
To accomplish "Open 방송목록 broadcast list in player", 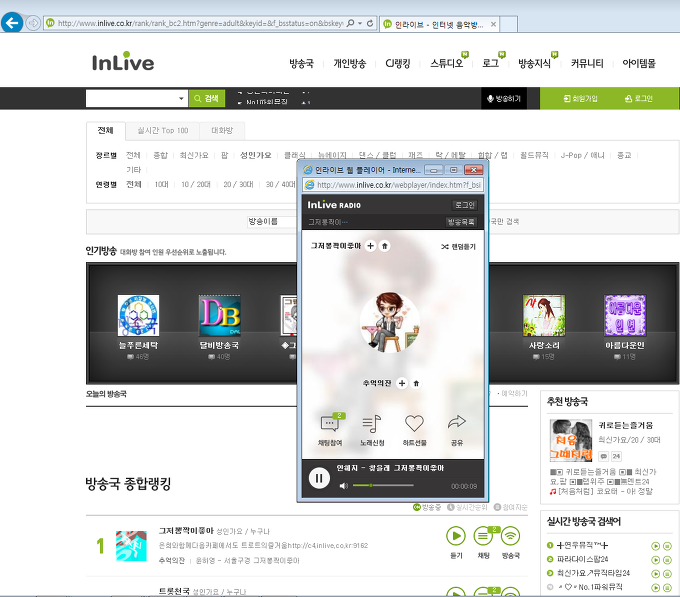I will click(461, 222).
